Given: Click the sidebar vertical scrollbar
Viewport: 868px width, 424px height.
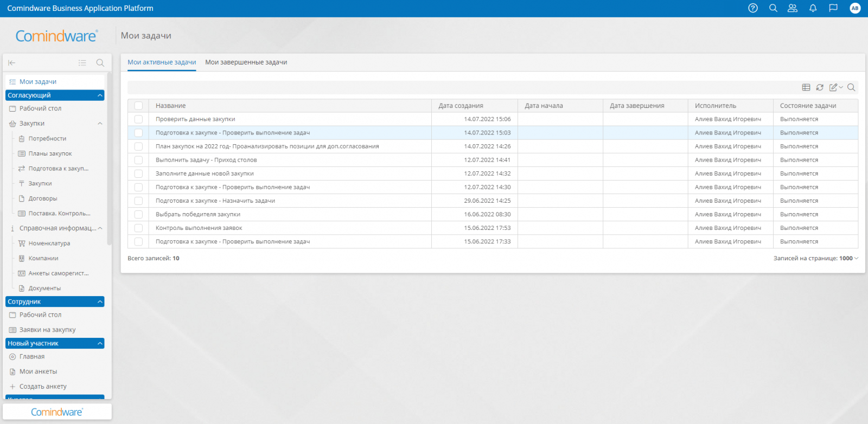Looking at the screenshot, I should coord(109,160).
